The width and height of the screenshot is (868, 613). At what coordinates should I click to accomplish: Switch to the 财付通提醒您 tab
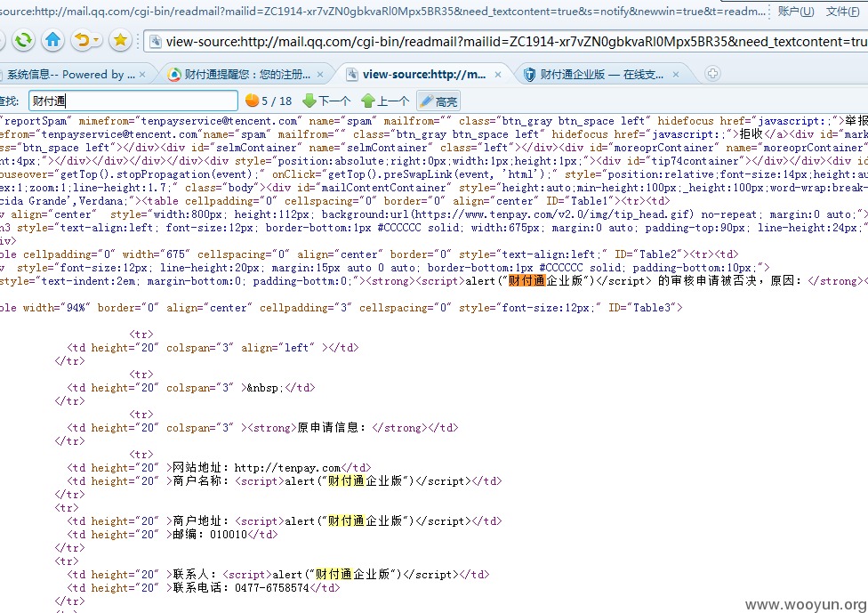(247, 74)
